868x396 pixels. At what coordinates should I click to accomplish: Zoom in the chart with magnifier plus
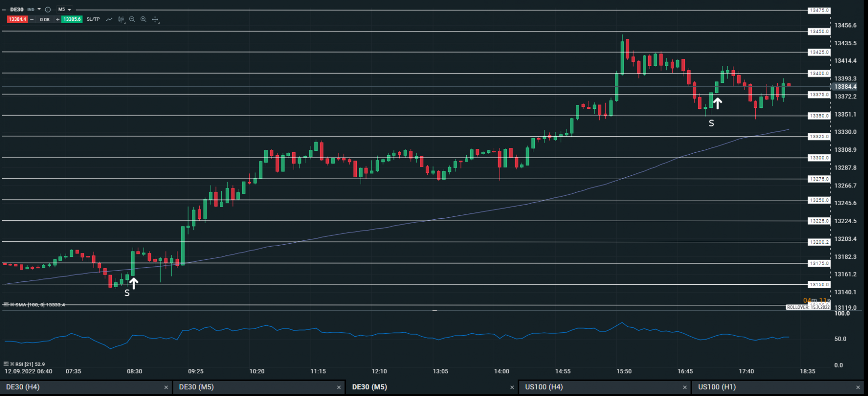pyautogui.click(x=143, y=19)
